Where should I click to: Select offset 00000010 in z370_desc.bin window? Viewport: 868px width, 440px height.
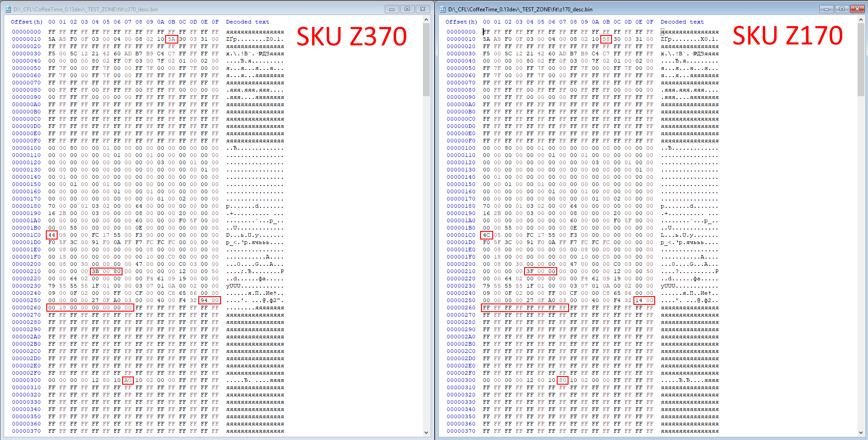tap(26, 39)
